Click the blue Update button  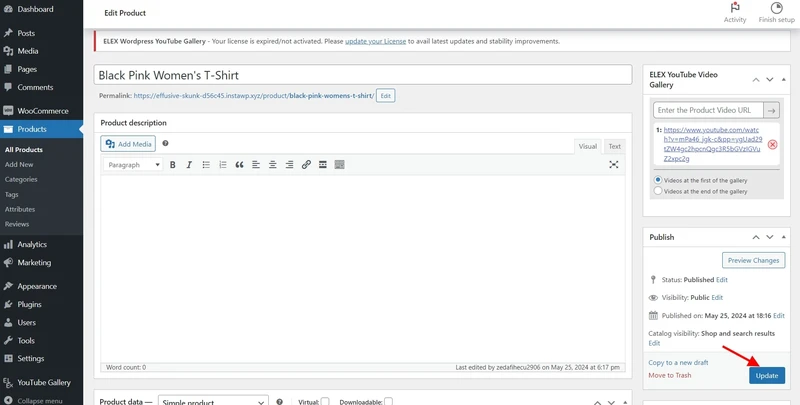tap(767, 375)
